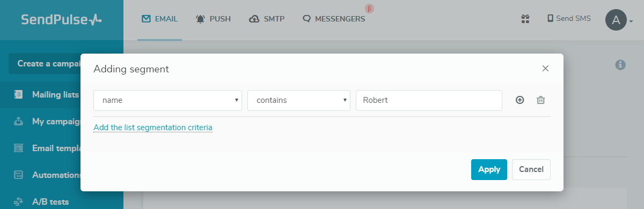
Task: Click 'Add the list segmentation criteria' link
Action: click(x=153, y=128)
